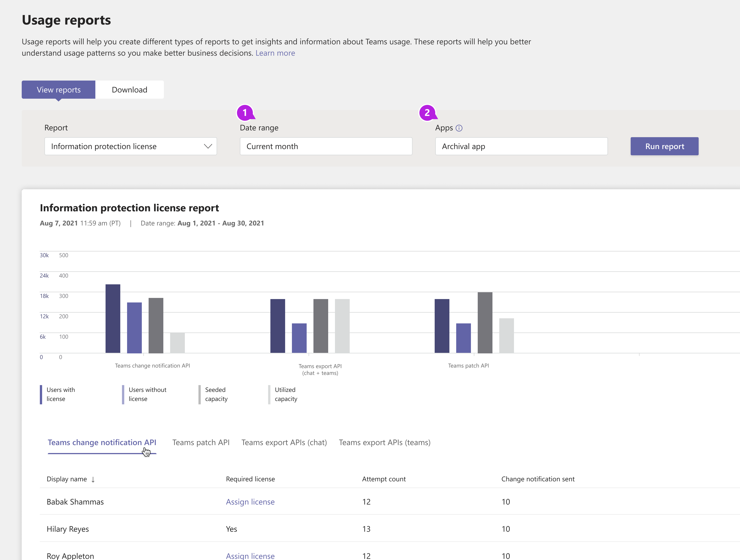The width and height of the screenshot is (740, 560).
Task: Select the Teams patch API tab
Action: point(200,442)
